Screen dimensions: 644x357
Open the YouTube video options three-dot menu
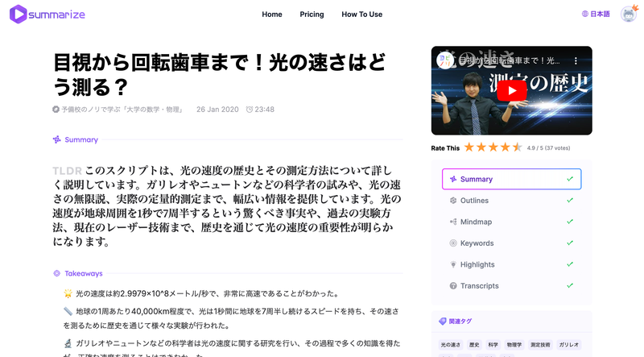[x=576, y=61]
